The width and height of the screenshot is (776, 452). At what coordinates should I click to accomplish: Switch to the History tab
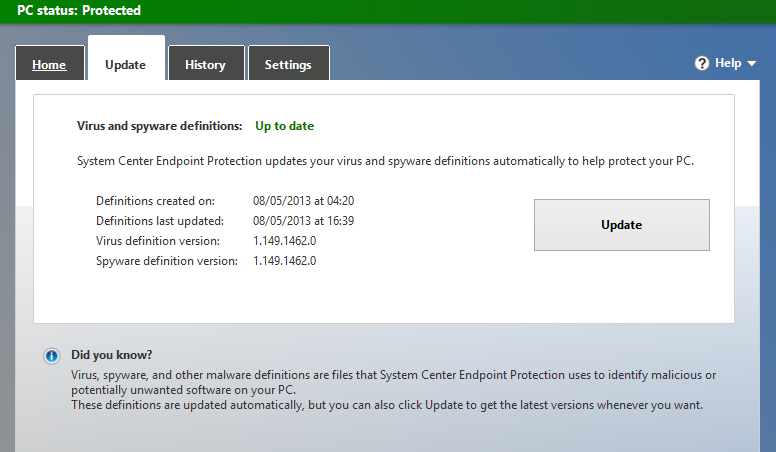pyautogui.click(x=205, y=65)
